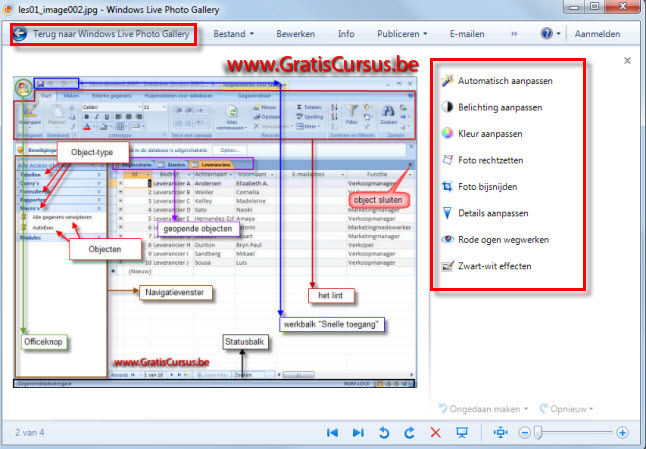646x449 pixels.
Task: Choose E-mailen in the toolbar
Action: (x=467, y=34)
